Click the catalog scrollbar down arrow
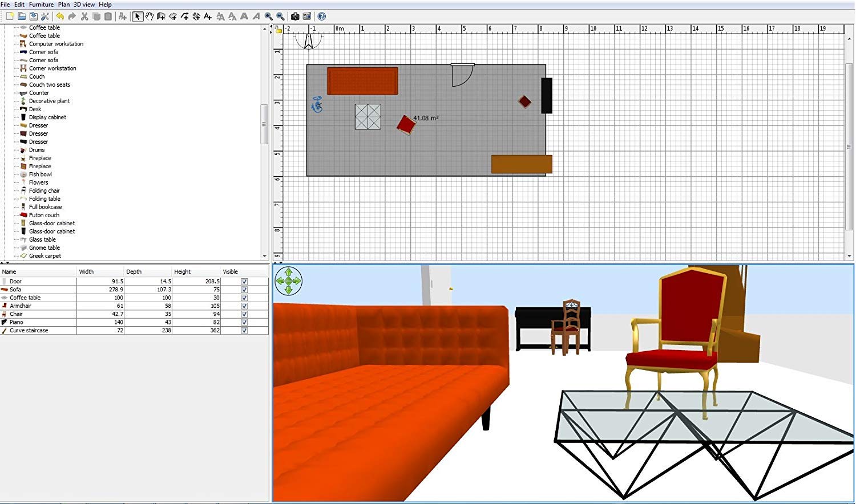 pyautogui.click(x=264, y=257)
